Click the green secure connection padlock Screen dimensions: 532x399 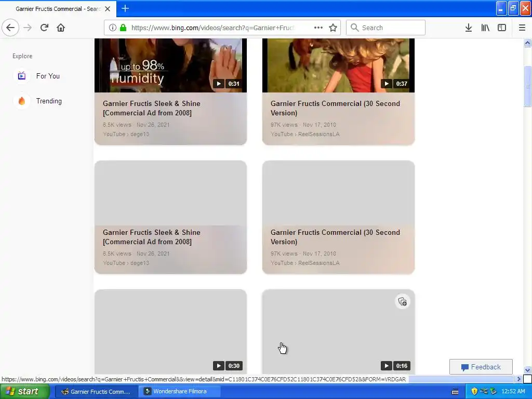(123, 28)
